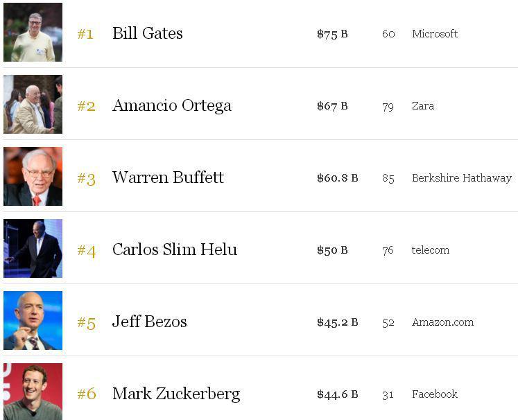This screenshot has width=518, height=420.
Task: Visit the Warren Buffett name link
Action: point(168,177)
